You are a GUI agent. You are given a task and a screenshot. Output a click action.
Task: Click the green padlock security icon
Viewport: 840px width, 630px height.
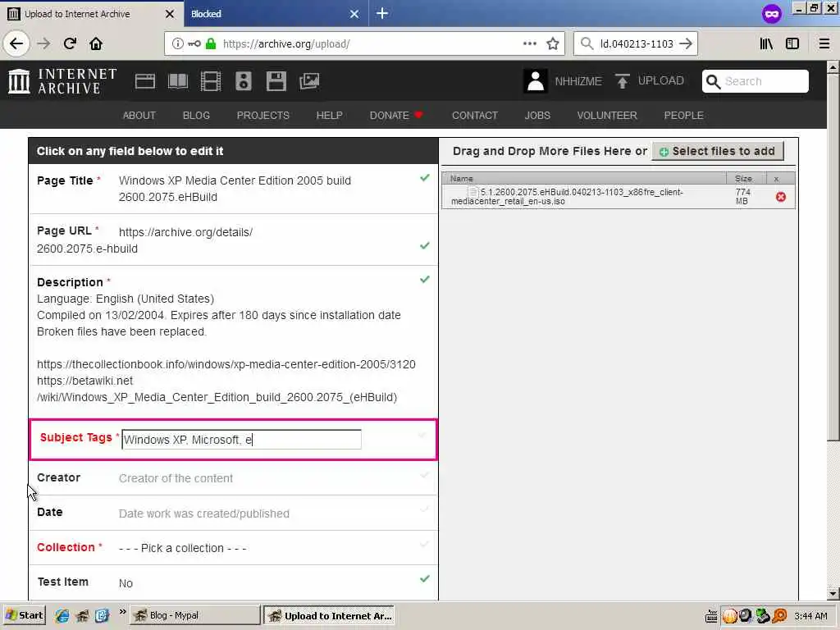click(211, 44)
